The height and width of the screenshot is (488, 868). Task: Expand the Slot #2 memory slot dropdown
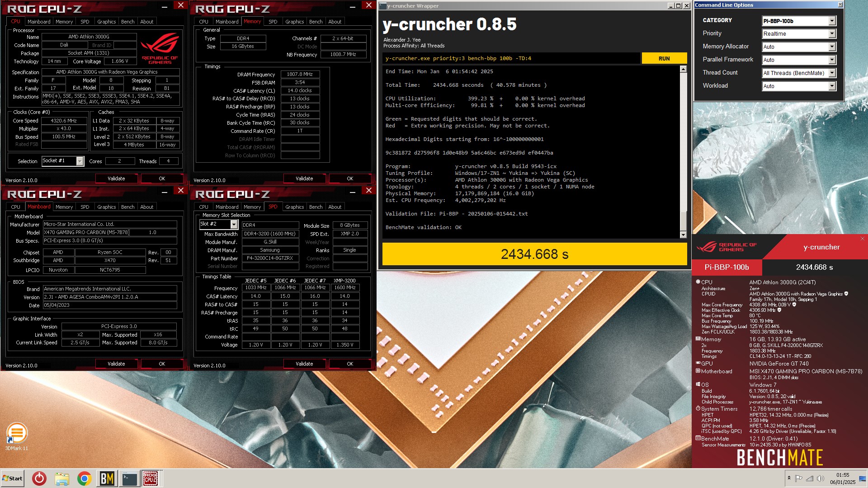pos(219,224)
